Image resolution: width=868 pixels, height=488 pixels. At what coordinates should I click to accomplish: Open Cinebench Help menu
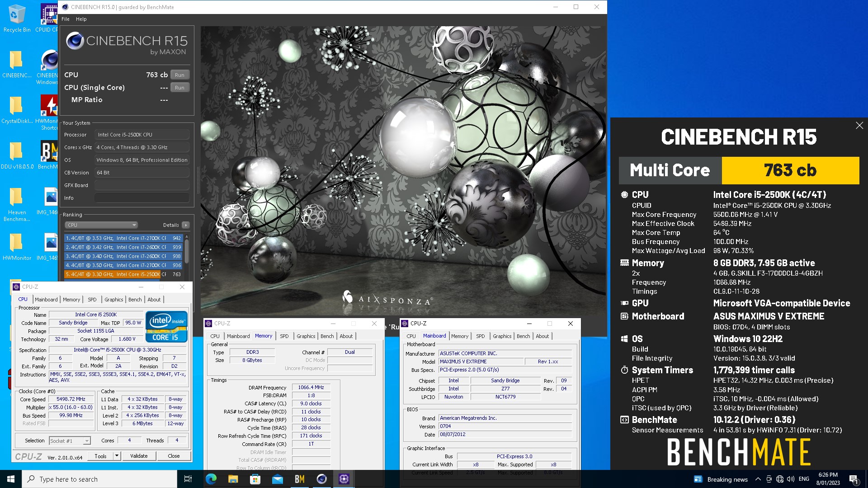click(81, 19)
